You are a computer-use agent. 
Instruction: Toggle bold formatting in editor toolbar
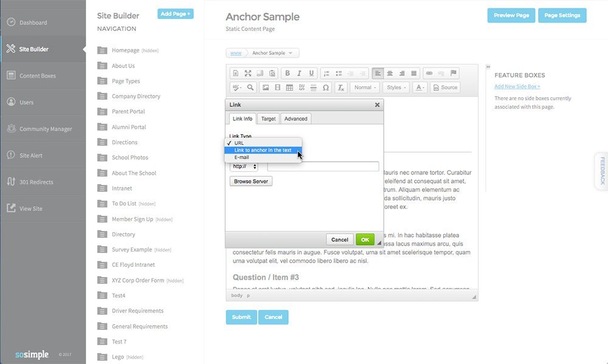[x=288, y=74]
